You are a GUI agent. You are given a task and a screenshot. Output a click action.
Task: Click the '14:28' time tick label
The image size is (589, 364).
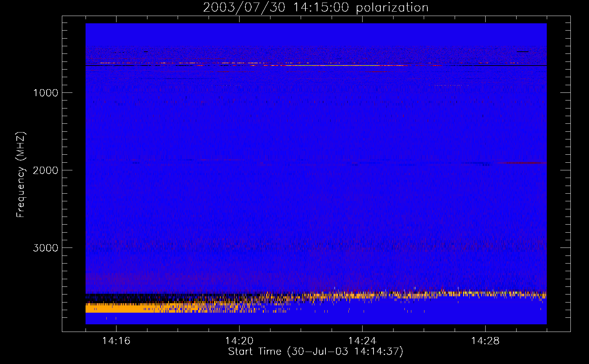485,341
